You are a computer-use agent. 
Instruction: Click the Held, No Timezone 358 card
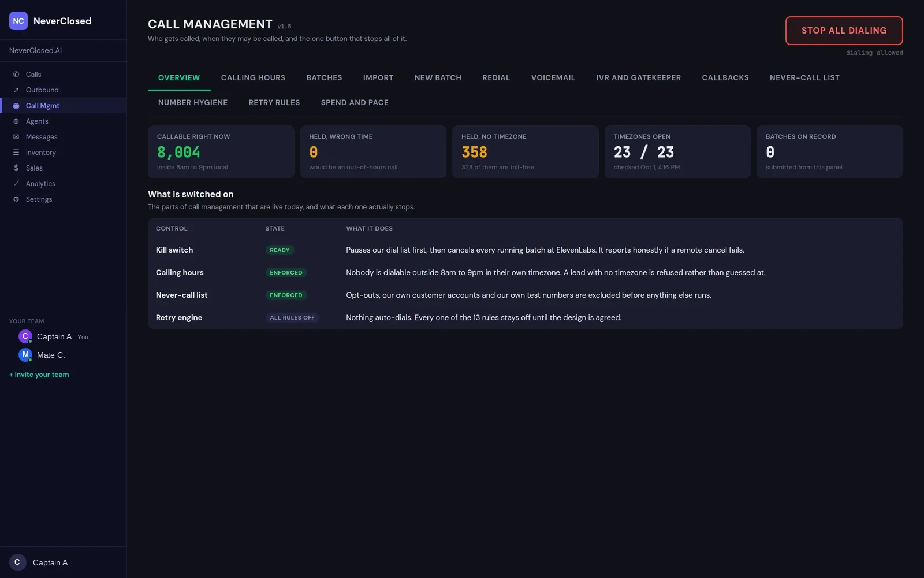click(526, 151)
